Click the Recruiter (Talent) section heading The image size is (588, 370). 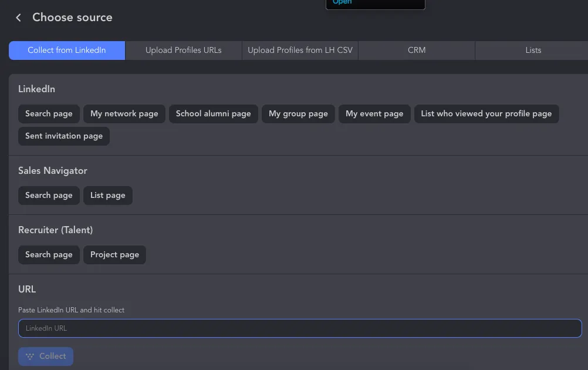[x=56, y=230]
